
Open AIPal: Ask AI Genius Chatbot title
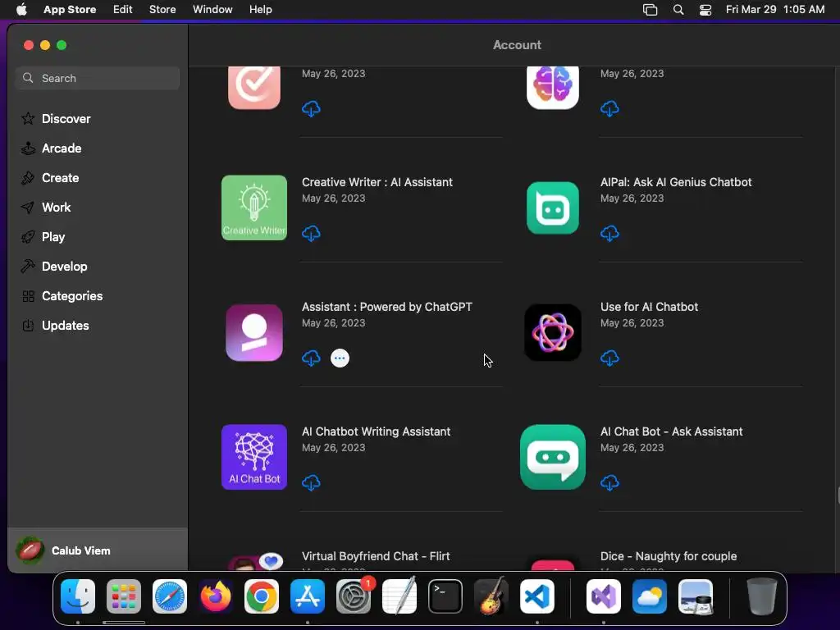click(x=676, y=182)
